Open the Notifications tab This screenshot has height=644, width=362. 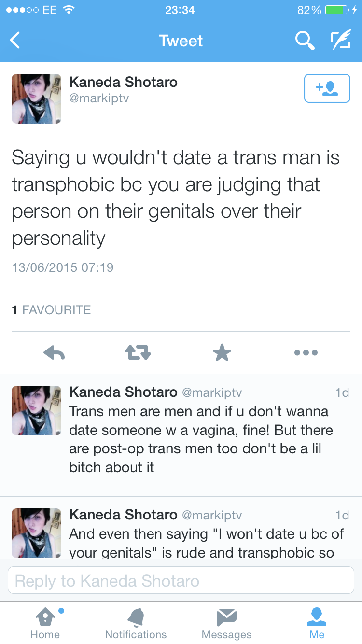pyautogui.click(x=136, y=623)
